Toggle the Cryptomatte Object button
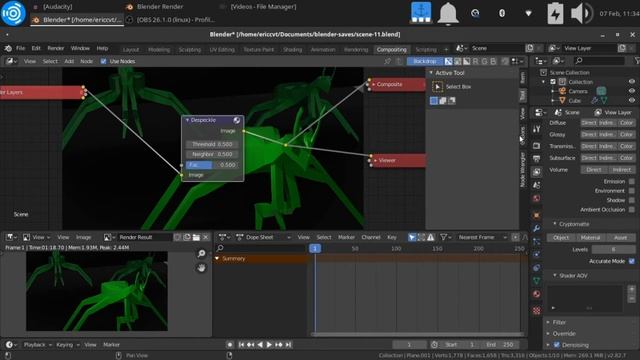The image size is (640, 360). (560, 238)
